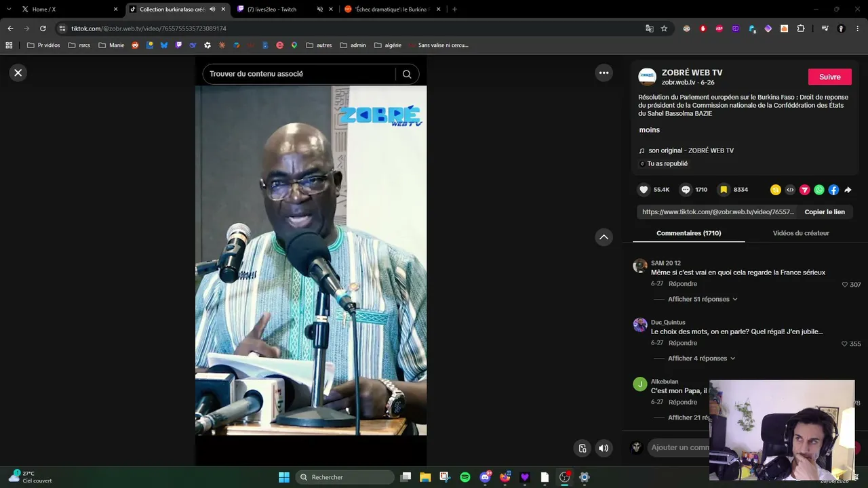Get the embed code icon
868x488 pixels.
(790, 190)
